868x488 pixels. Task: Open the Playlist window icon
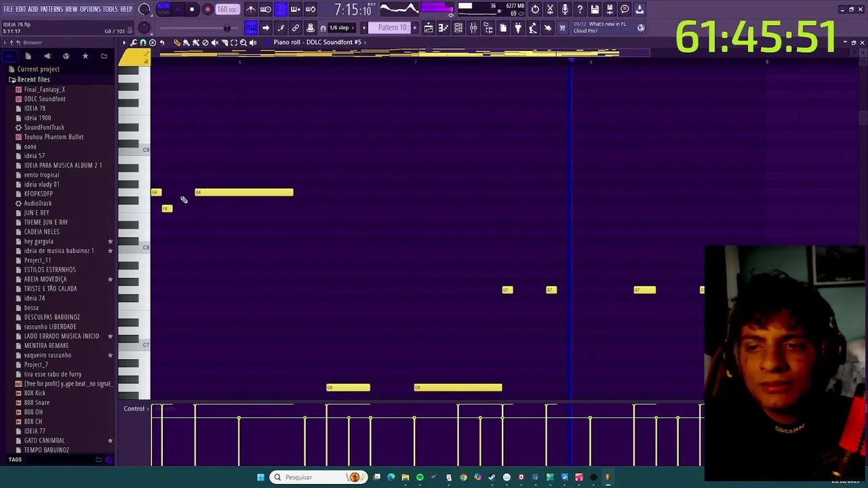click(429, 28)
